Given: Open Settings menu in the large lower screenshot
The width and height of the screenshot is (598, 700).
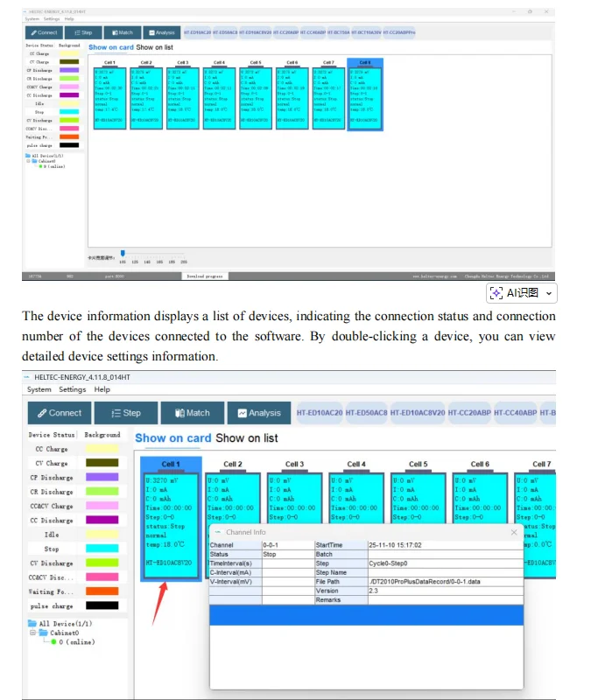Looking at the screenshot, I should pyautogui.click(x=73, y=389).
